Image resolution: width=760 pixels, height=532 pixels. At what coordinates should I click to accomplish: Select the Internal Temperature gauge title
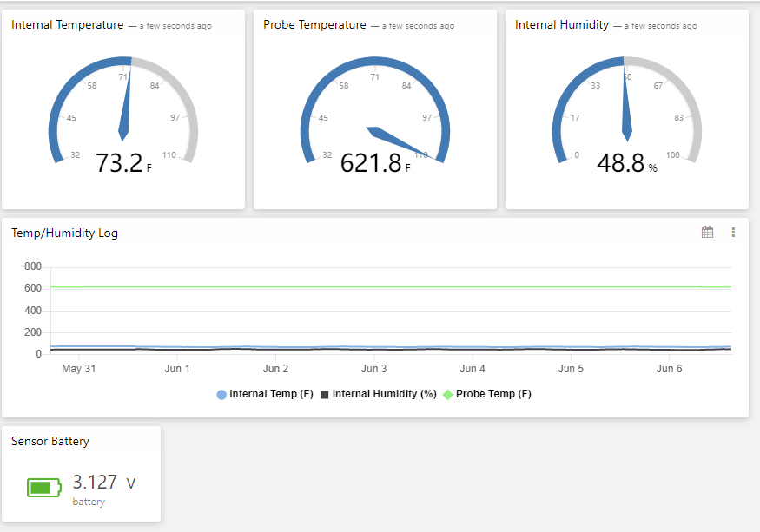tap(68, 24)
